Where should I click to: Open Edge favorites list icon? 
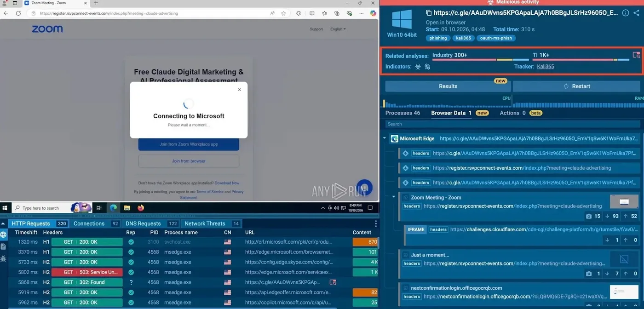325,13
